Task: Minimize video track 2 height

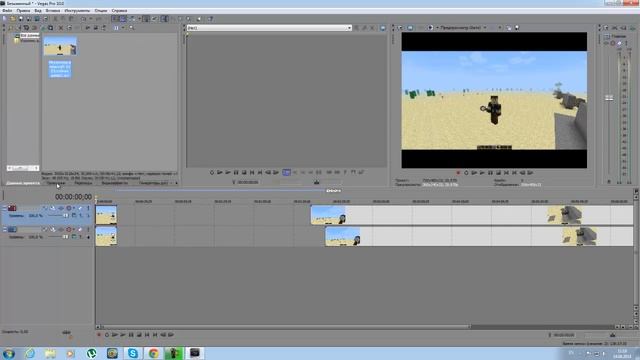Action: (x=4, y=228)
